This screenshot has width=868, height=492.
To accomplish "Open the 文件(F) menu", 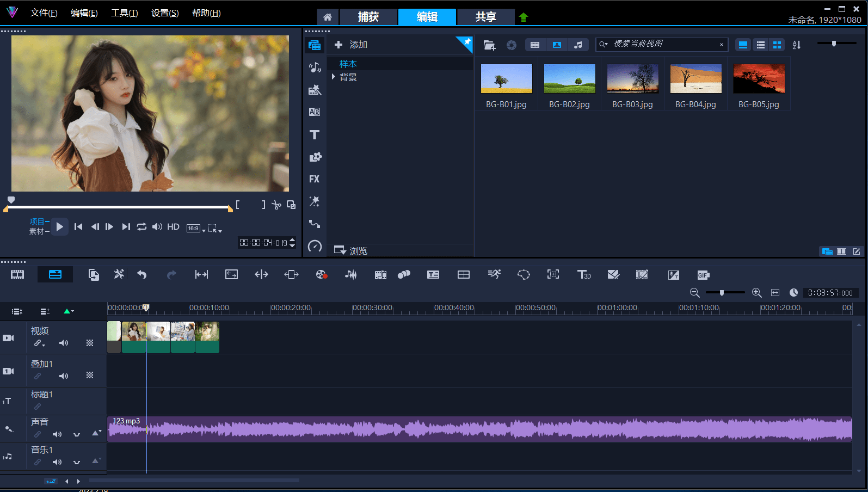I will (x=44, y=13).
